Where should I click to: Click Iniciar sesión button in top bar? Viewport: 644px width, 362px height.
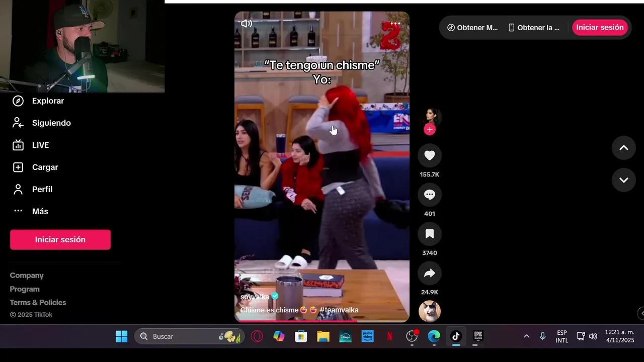[600, 28]
